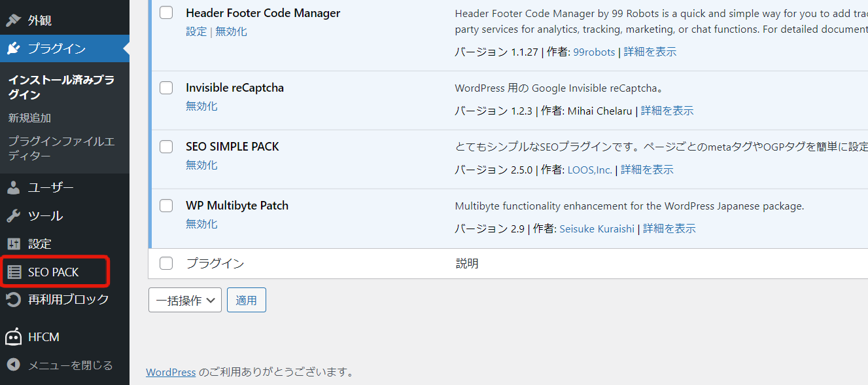This screenshot has width=868, height=385.
Task: Open Users via the person icon
Action: click(x=14, y=188)
